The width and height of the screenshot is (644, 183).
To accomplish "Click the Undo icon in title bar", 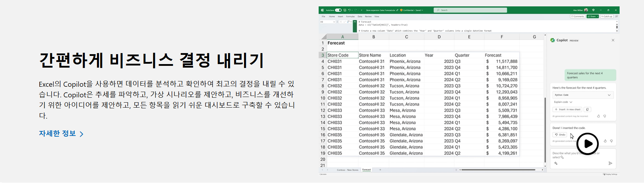I will pos(349,10).
